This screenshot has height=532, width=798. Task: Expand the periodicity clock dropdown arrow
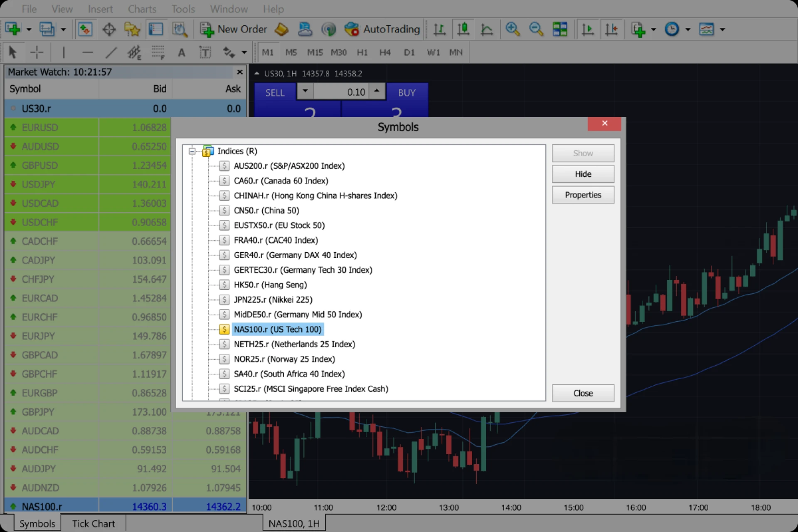688,30
